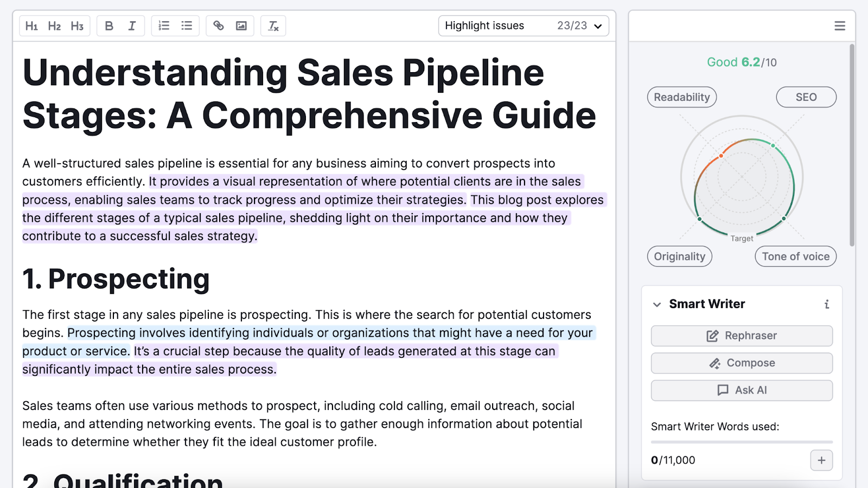Insert a bulleted list
This screenshot has height=488, width=868.
(x=186, y=25)
